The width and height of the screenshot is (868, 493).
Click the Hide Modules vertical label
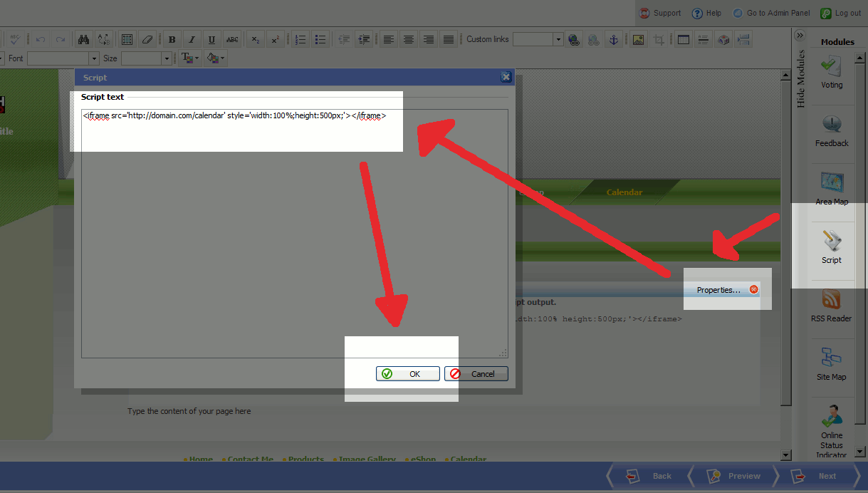point(800,78)
